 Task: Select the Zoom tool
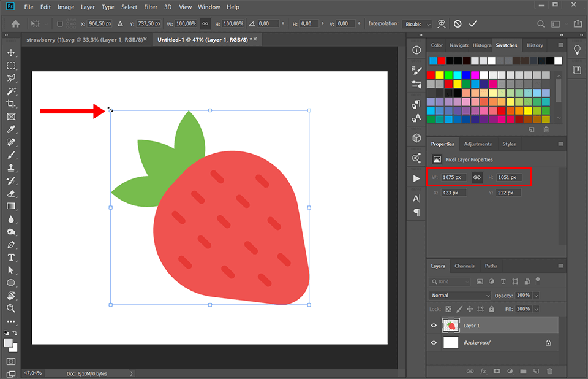pyautogui.click(x=11, y=308)
